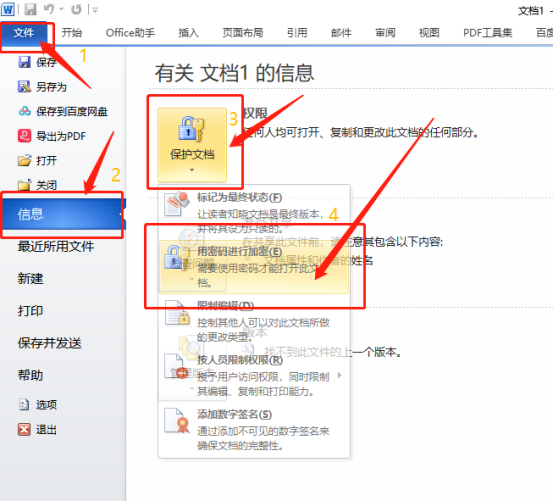Open the 文件 (File) tab
The image size is (554, 501).
[x=24, y=33]
